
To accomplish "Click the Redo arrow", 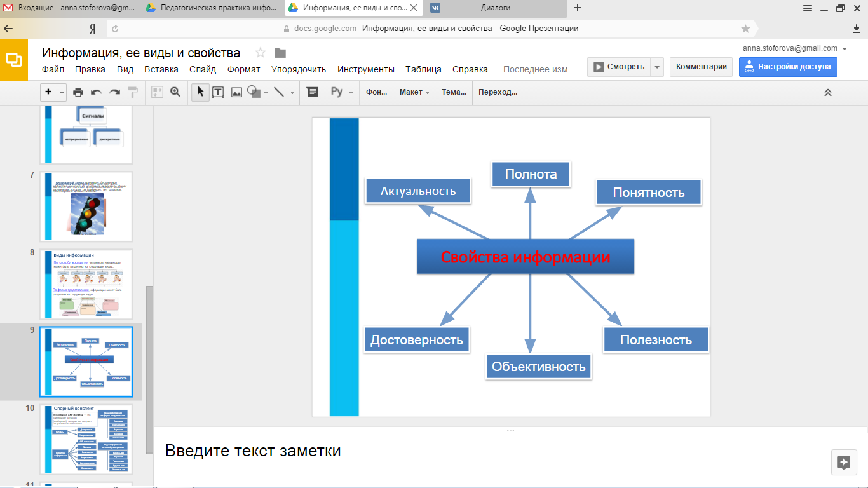I will point(114,92).
